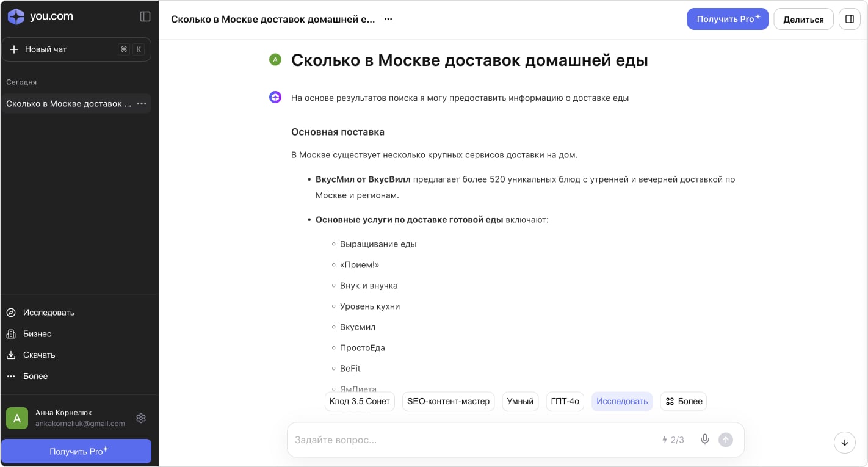Screen dimensions: 868x467
Task: Open Исследовать from the sidebar compass icon
Action: point(12,312)
